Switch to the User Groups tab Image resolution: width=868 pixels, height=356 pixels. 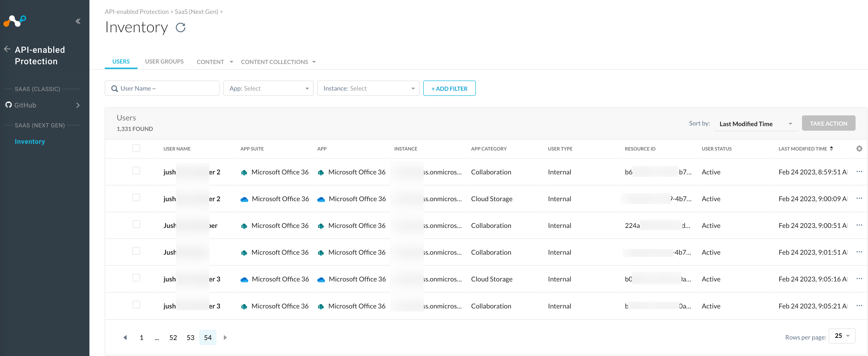[164, 61]
